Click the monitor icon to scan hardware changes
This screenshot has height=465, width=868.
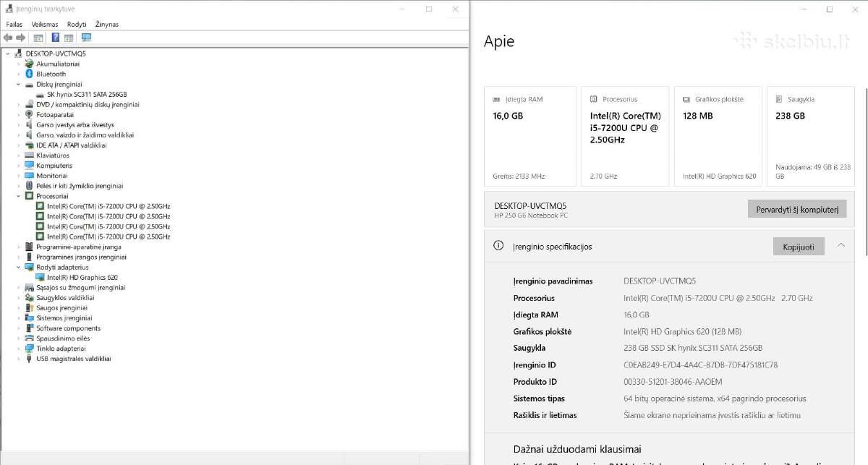[87, 38]
